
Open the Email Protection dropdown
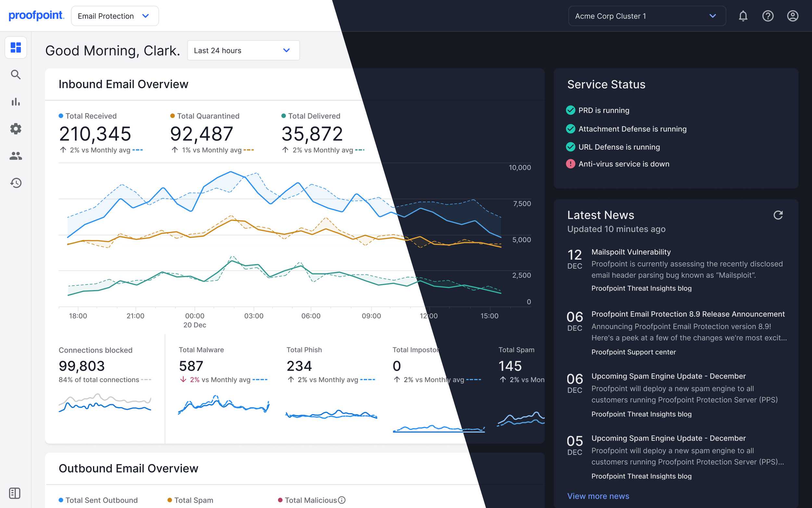(x=115, y=16)
